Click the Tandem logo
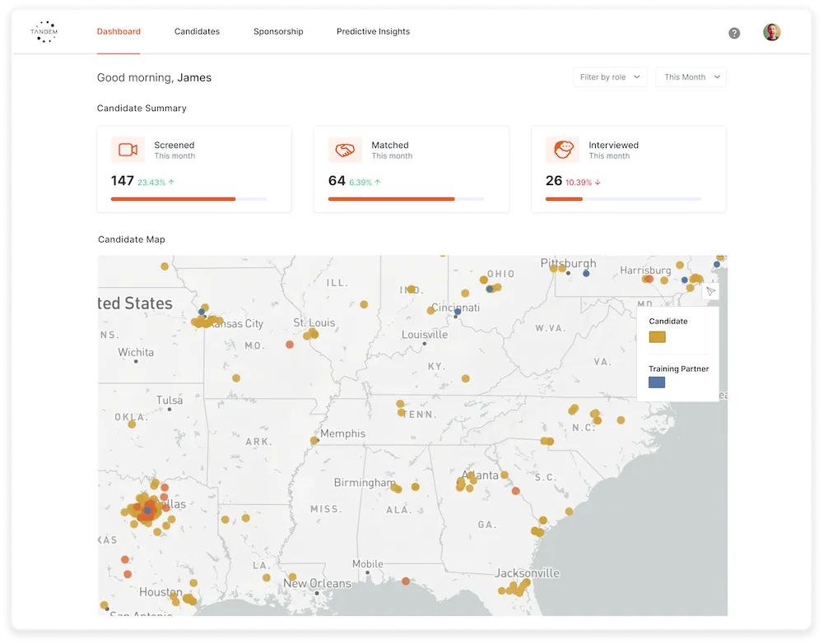Image resolution: width=823 pixels, height=644 pixels. [x=44, y=31]
